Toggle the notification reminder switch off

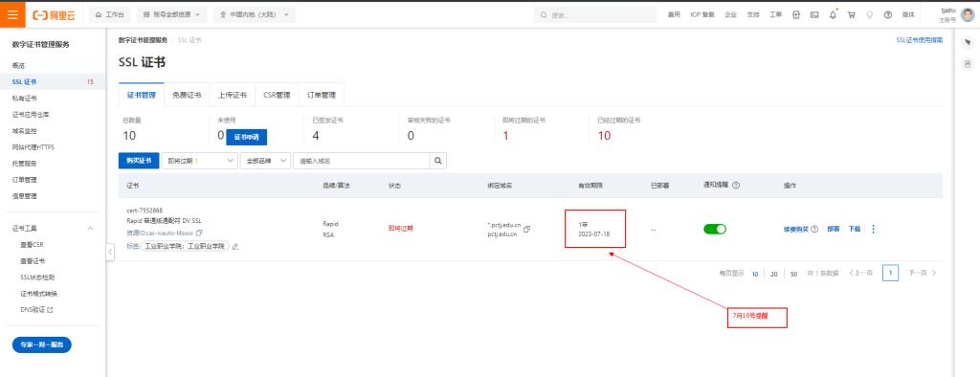715,229
